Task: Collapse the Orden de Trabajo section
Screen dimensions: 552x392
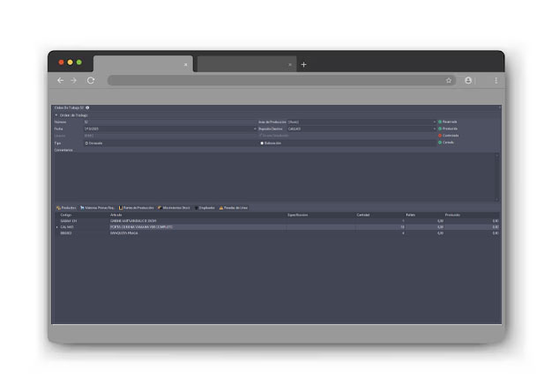Action: pos(56,115)
